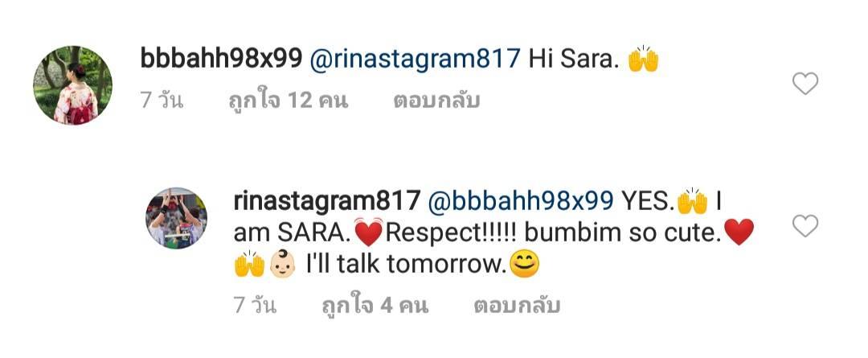The image size is (868, 358).
Task: View likes via ถูกใจ 12 คน
Action: pyautogui.click(x=288, y=101)
